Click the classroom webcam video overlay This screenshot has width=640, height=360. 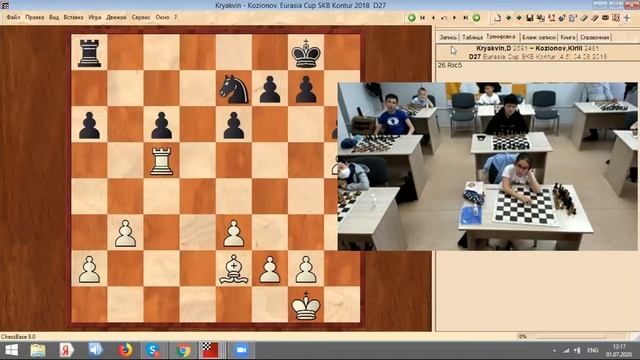click(487, 167)
